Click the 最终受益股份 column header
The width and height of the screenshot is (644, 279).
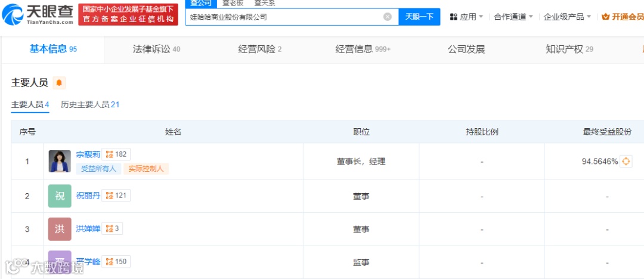coord(608,132)
